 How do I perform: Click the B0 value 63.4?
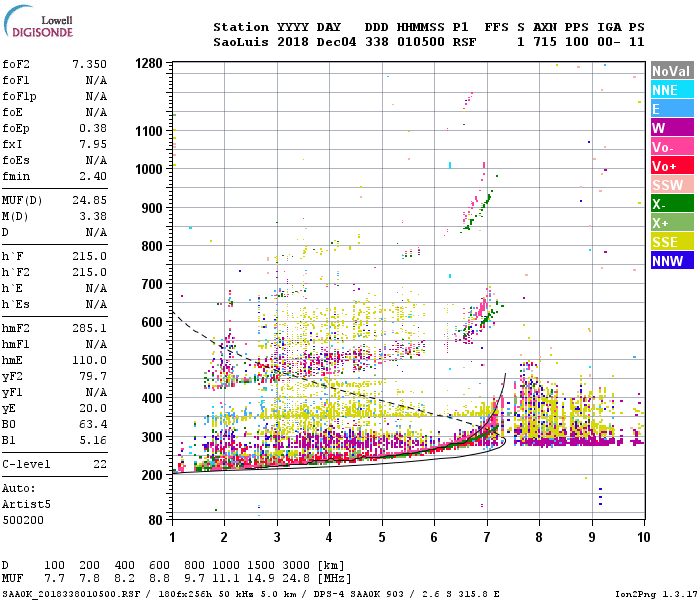click(93, 425)
